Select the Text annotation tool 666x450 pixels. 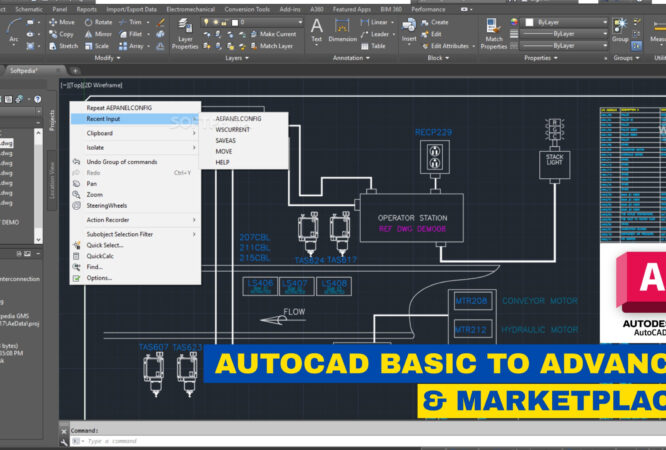click(316, 31)
